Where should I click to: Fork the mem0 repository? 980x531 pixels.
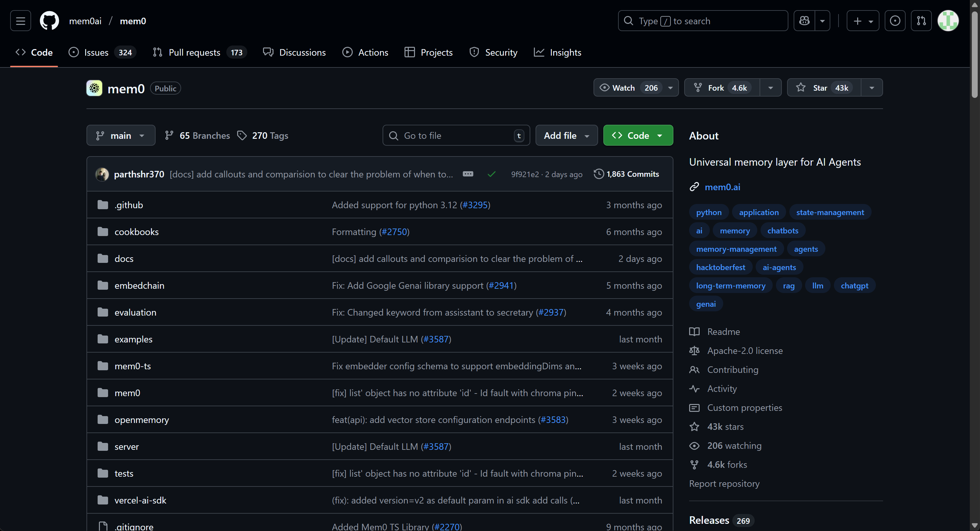tap(722, 88)
